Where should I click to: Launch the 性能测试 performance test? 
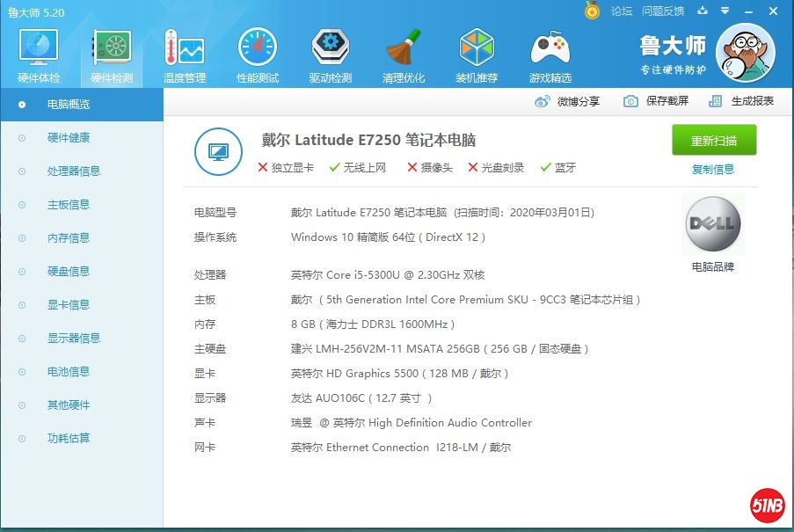click(258, 55)
